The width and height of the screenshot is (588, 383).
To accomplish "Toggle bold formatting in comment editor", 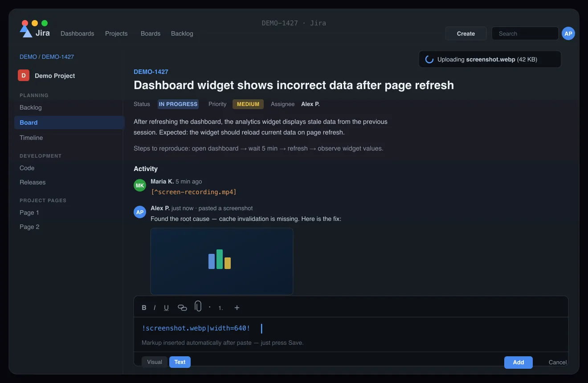I will [x=144, y=308].
